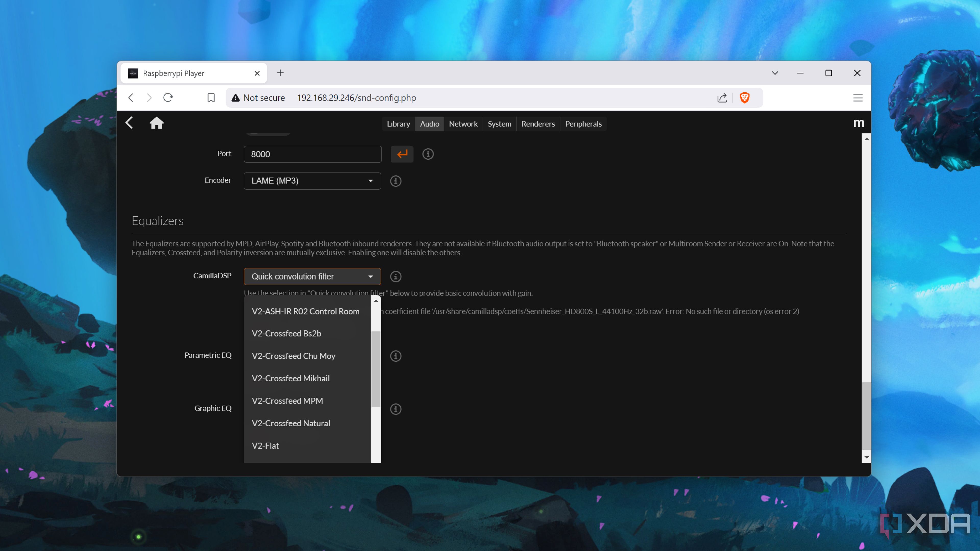Switch to the Peripherals tab
Screen dimensions: 980x551
coord(583,123)
